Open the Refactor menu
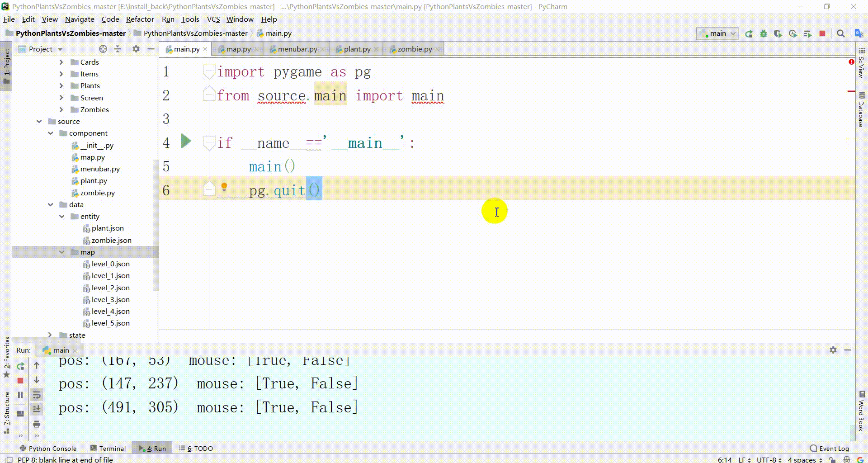This screenshot has width=868, height=463. (x=140, y=19)
